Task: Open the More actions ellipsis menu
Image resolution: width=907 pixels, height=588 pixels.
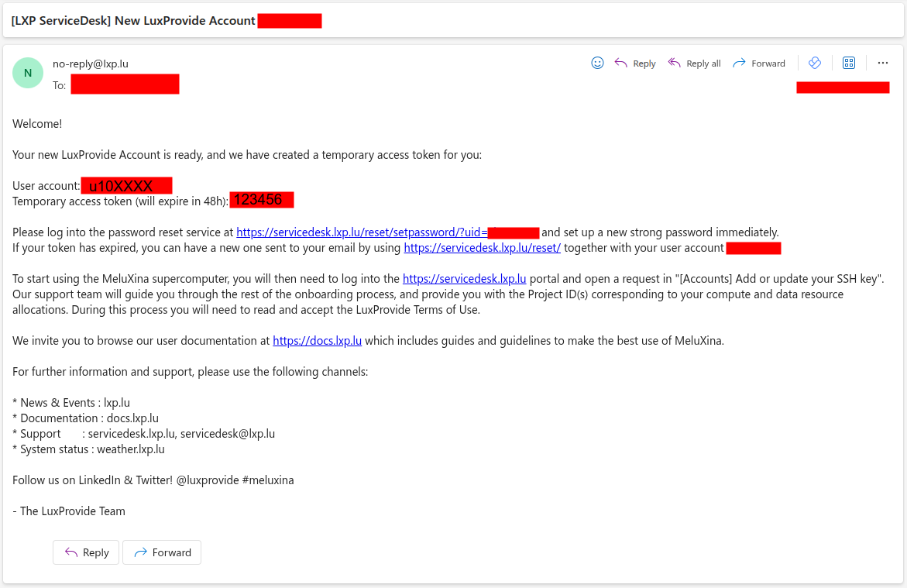Action: coord(883,63)
